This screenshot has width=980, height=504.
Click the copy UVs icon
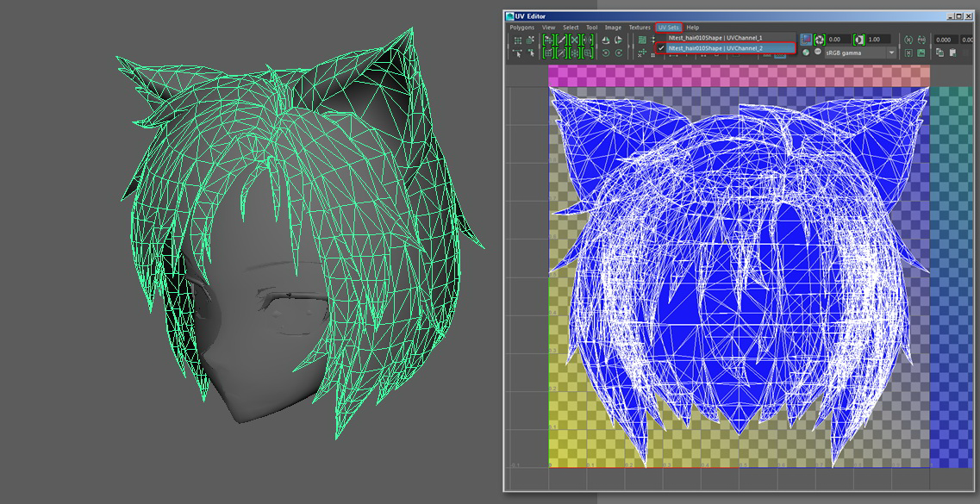tap(940, 53)
